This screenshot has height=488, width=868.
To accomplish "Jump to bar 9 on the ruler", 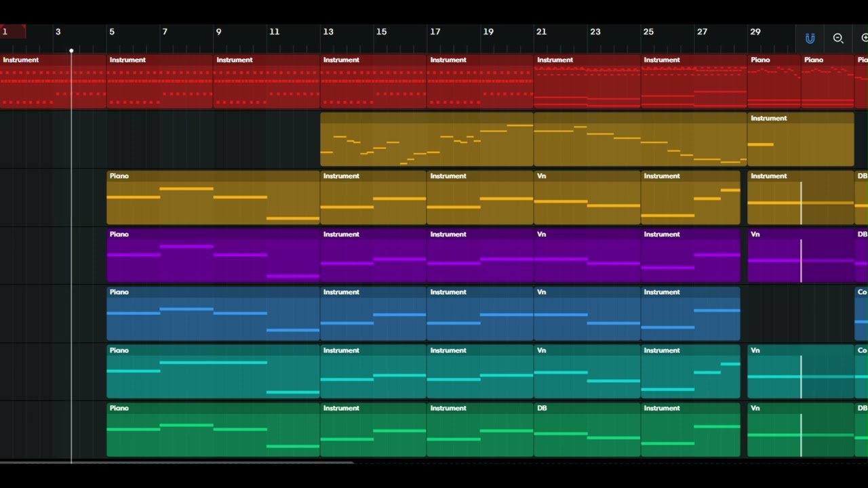I will 218,32.
